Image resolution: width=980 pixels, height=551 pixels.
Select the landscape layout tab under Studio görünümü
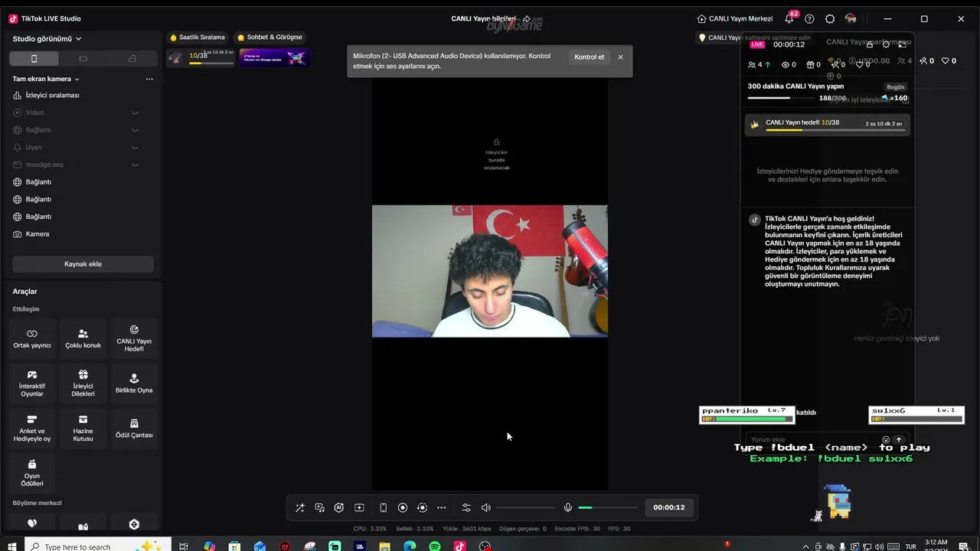click(x=83, y=59)
